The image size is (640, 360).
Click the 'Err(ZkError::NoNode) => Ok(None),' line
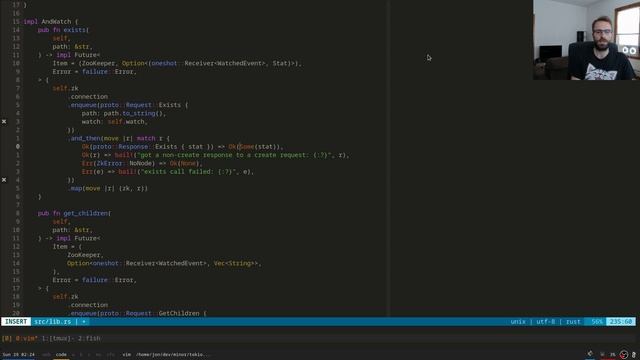tap(142, 163)
